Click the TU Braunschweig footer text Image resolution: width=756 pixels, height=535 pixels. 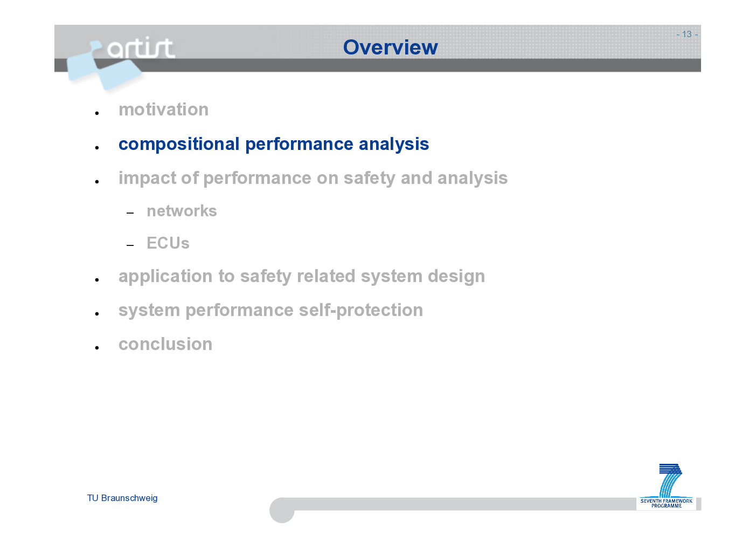[122, 498]
